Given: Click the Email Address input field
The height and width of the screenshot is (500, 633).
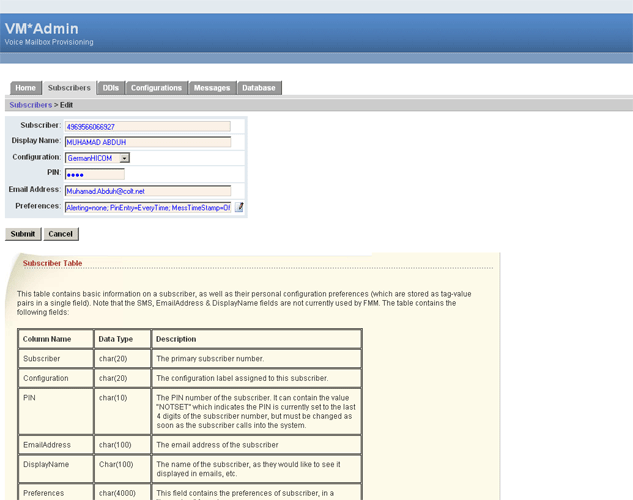Looking at the screenshot, I should point(147,190).
